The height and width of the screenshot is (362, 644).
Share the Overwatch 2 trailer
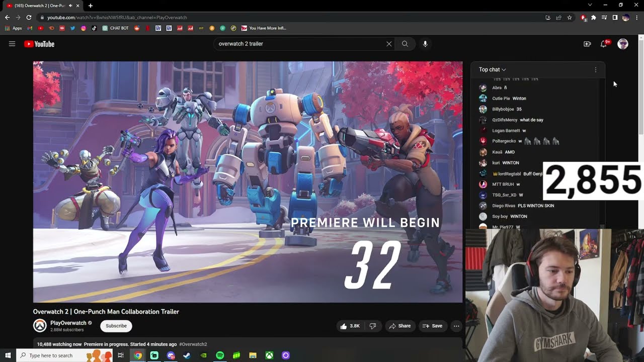(x=400, y=326)
